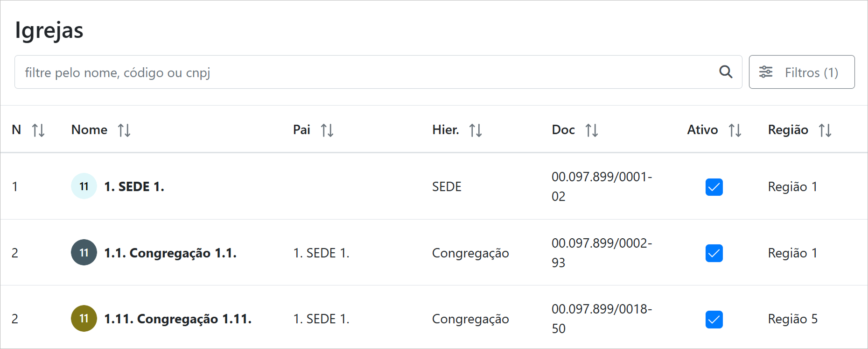Click the sliders icon beside Filtros

766,72
